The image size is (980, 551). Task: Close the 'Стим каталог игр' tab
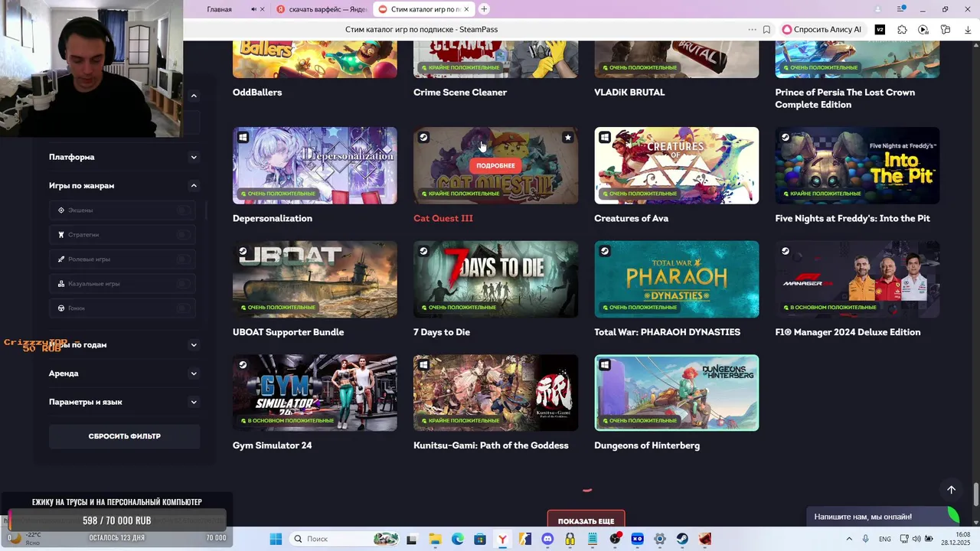pos(467,9)
